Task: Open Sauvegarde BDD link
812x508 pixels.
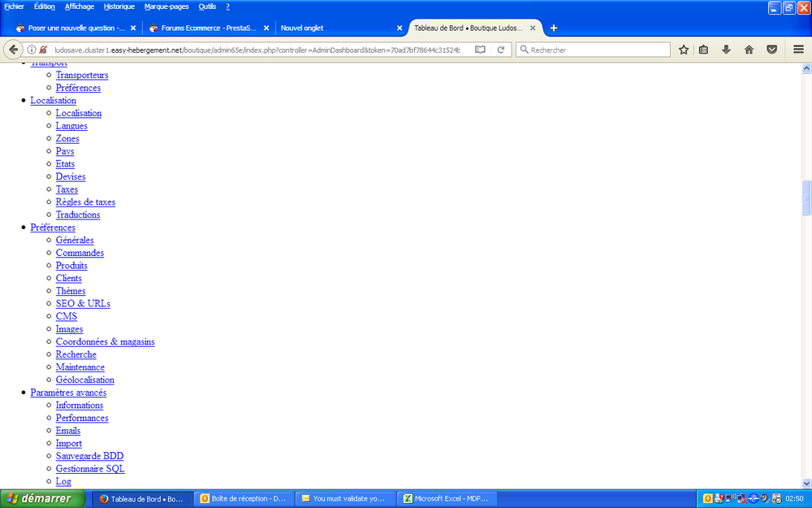Action: 89,456
